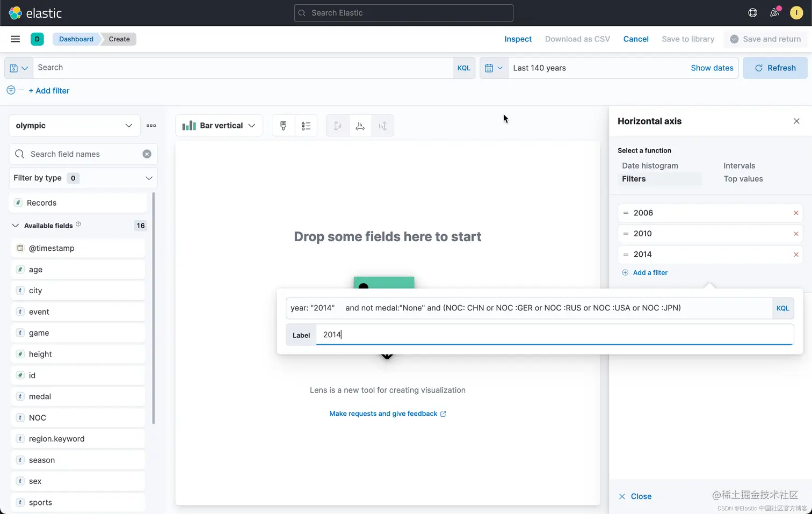Image resolution: width=812 pixels, height=514 pixels.
Task: Collapse the Available fields section
Action: [x=15, y=226]
